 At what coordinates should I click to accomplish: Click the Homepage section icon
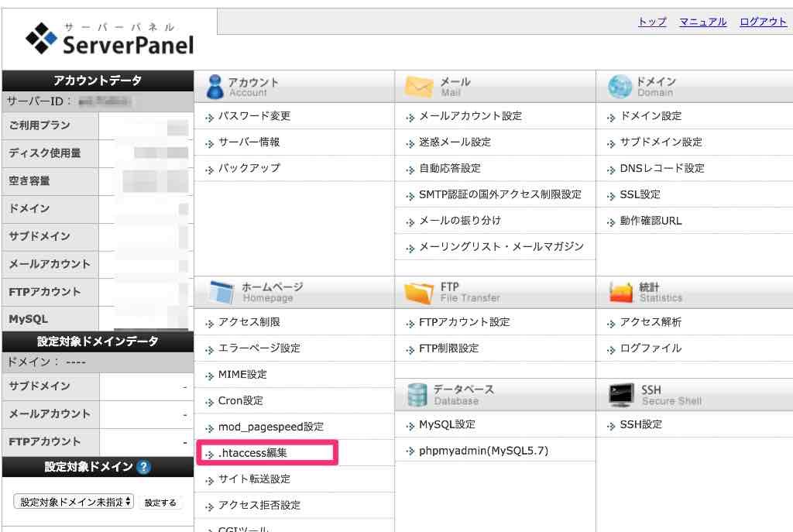pyautogui.click(x=224, y=292)
